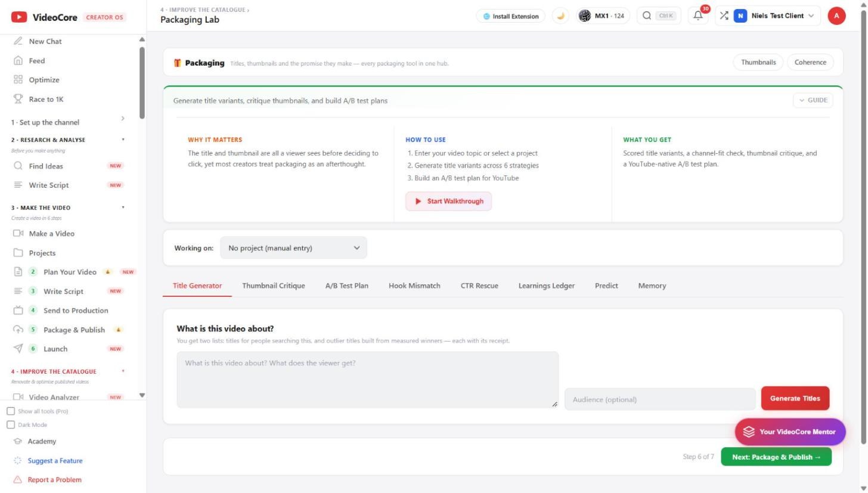Open Niels Test Client account dropdown
This screenshot has width=868, height=493.
tap(774, 16)
